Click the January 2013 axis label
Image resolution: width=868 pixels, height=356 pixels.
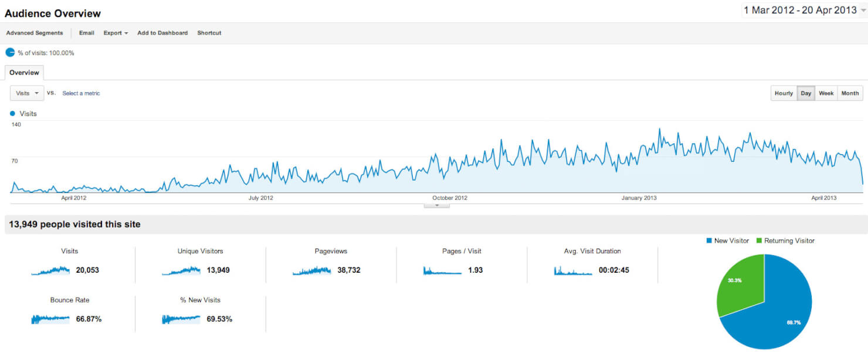[x=639, y=198]
